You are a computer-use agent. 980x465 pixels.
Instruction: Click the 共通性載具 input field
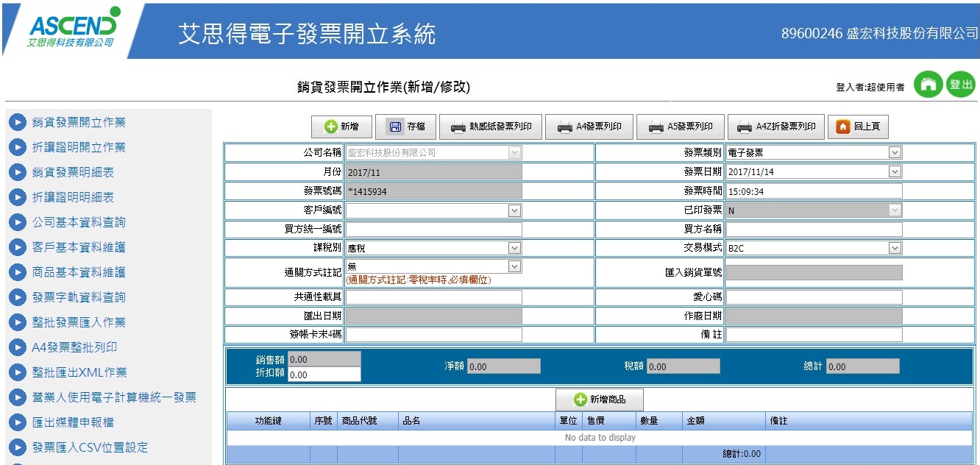(434, 297)
